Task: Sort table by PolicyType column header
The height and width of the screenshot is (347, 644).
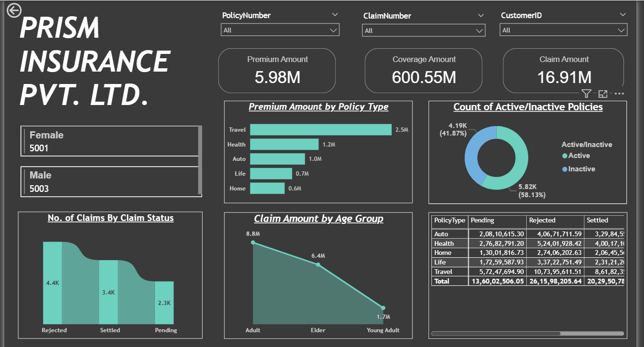Action: (x=449, y=221)
